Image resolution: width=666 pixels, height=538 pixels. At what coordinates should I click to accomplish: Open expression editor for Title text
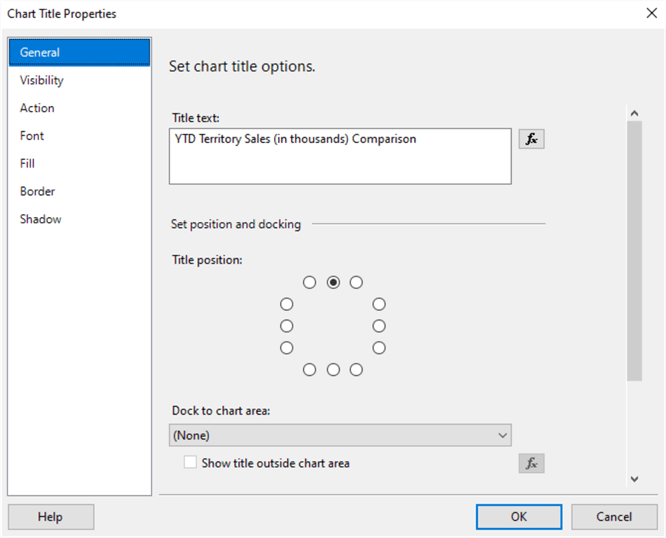[531, 140]
